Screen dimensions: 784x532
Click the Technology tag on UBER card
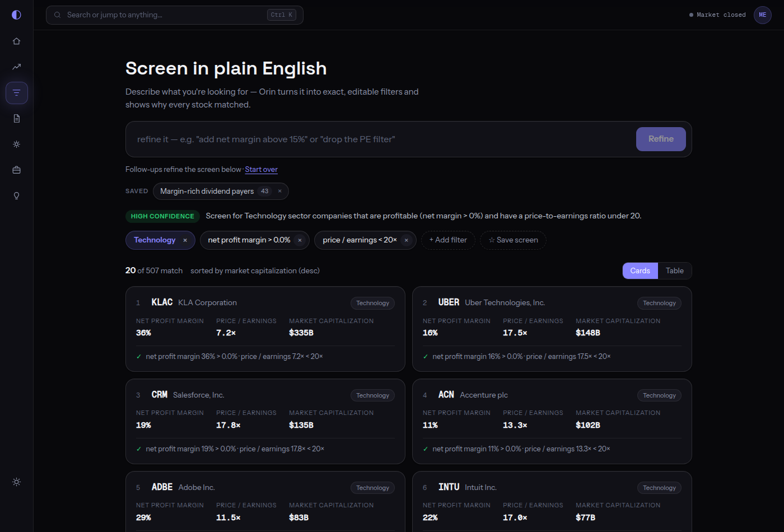coord(659,303)
